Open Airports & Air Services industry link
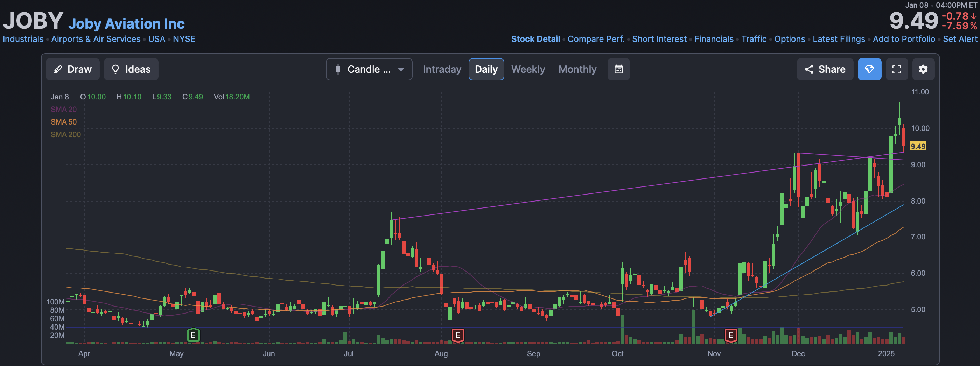This screenshot has height=366, width=980. click(x=96, y=39)
